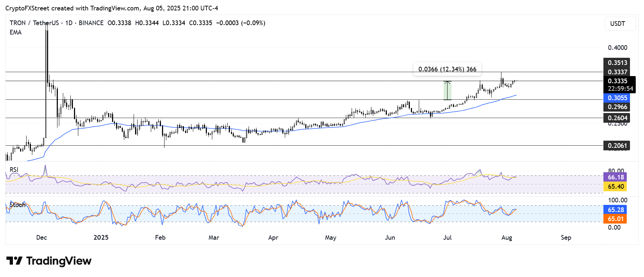The height and width of the screenshot is (277, 644).
Task: Click the EMA indicator label
Action: [x=15, y=32]
